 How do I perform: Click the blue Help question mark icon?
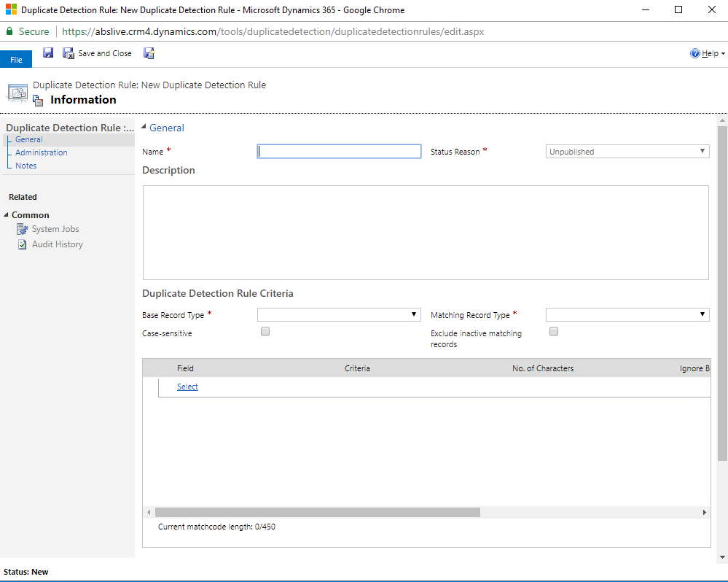[x=695, y=53]
